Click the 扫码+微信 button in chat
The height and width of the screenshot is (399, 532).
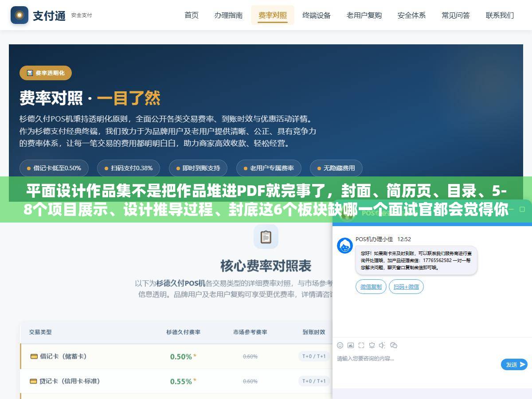pos(406,286)
